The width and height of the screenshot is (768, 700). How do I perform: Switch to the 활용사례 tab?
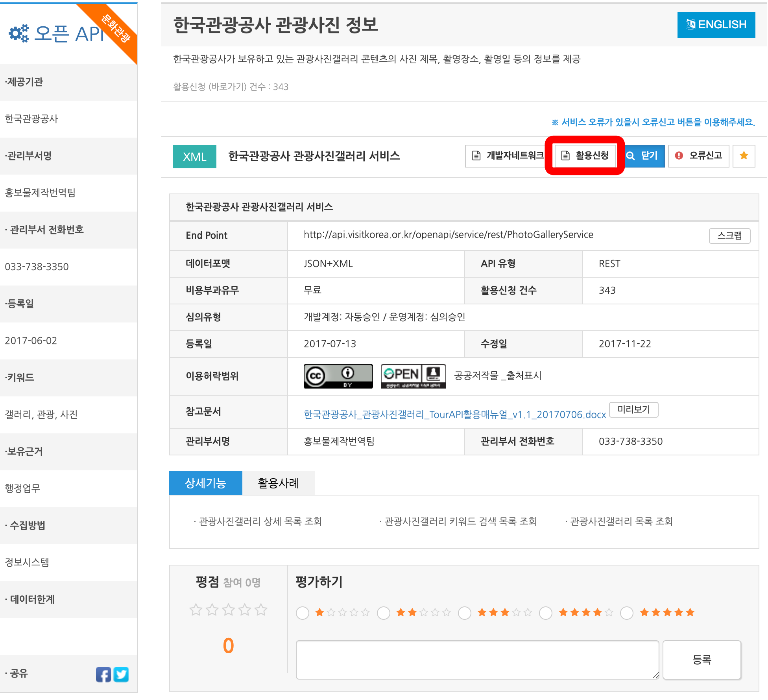click(x=278, y=483)
